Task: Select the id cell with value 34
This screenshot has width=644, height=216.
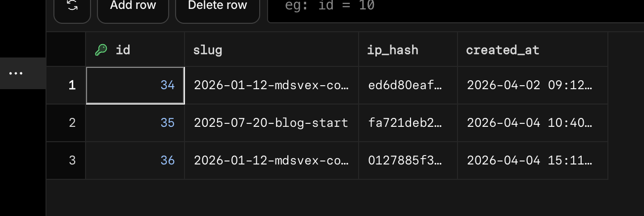Action: click(136, 85)
